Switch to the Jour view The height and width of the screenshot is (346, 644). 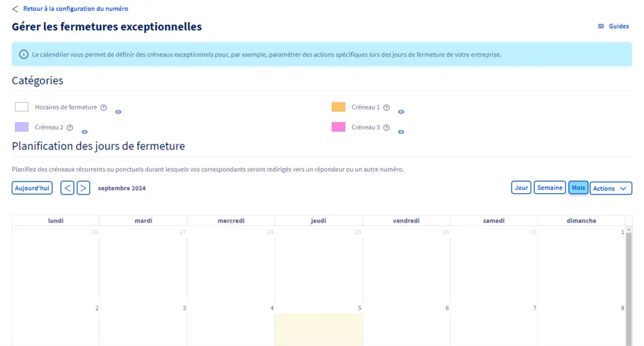tap(521, 187)
